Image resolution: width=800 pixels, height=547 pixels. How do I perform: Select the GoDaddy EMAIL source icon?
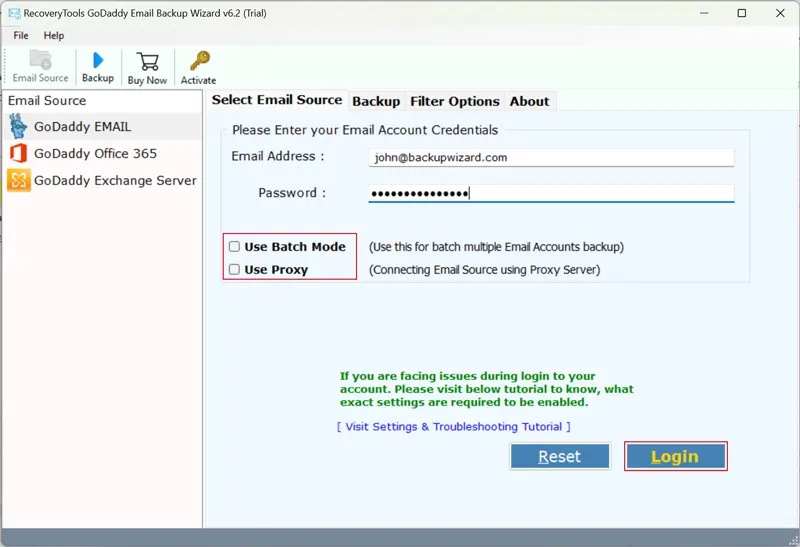click(18, 127)
